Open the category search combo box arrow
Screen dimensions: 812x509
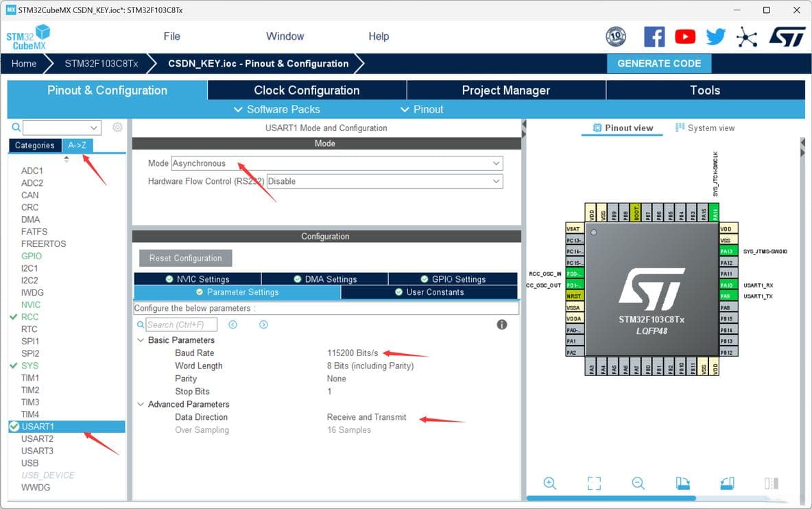pos(94,128)
